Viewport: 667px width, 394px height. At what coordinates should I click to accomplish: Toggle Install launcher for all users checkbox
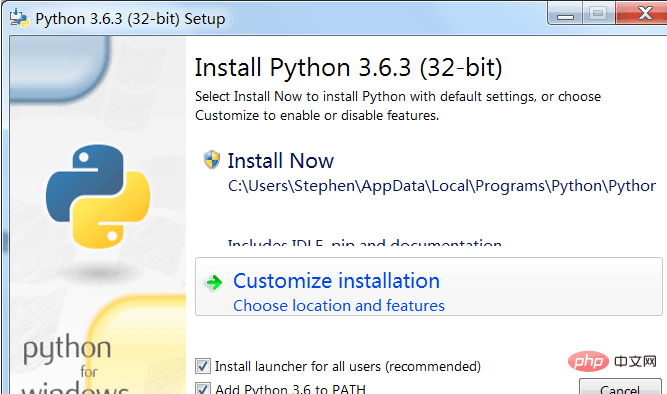coord(203,366)
